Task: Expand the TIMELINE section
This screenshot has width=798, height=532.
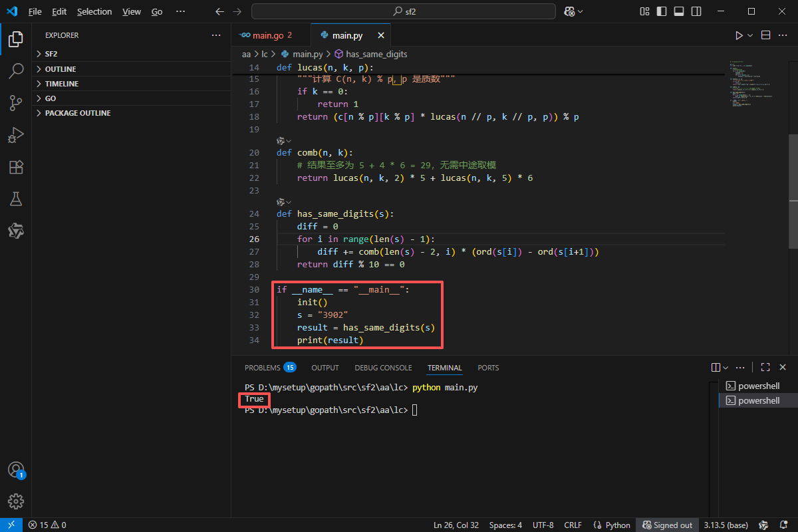Action: (x=132, y=84)
